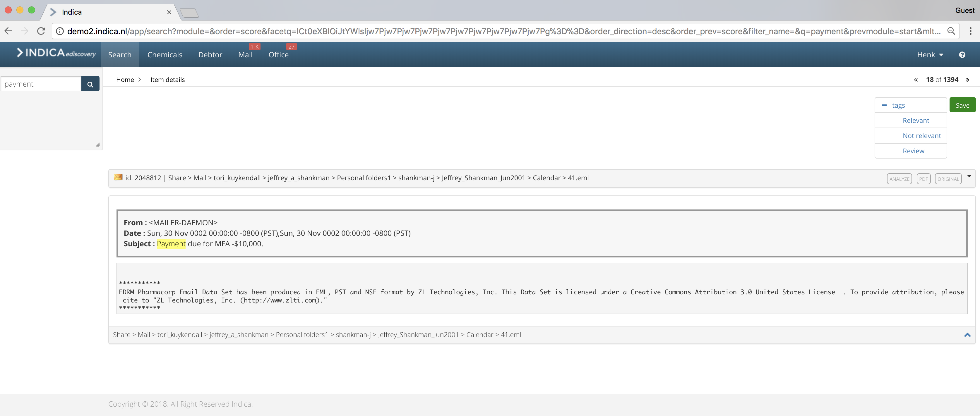
Task: Collapse the tags panel minus icon
Action: (x=884, y=105)
